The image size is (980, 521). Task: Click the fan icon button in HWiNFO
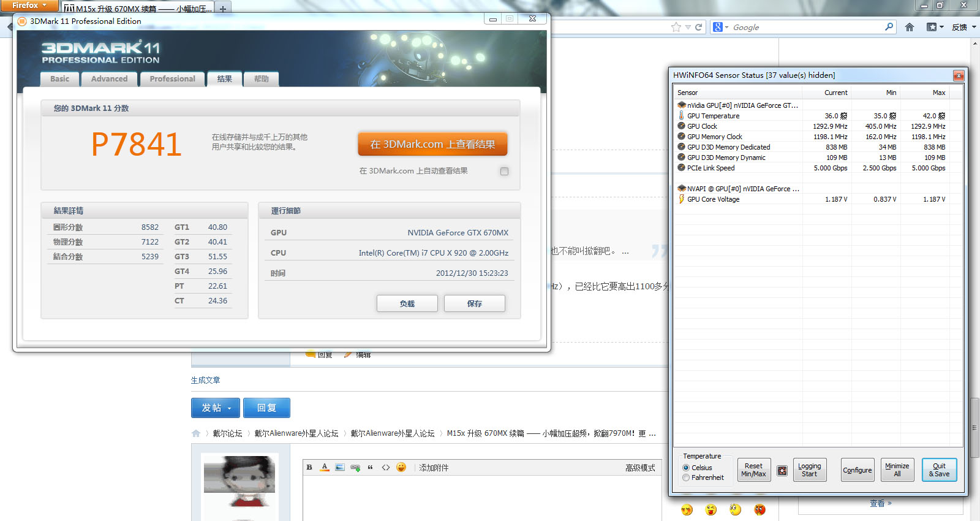pos(782,471)
